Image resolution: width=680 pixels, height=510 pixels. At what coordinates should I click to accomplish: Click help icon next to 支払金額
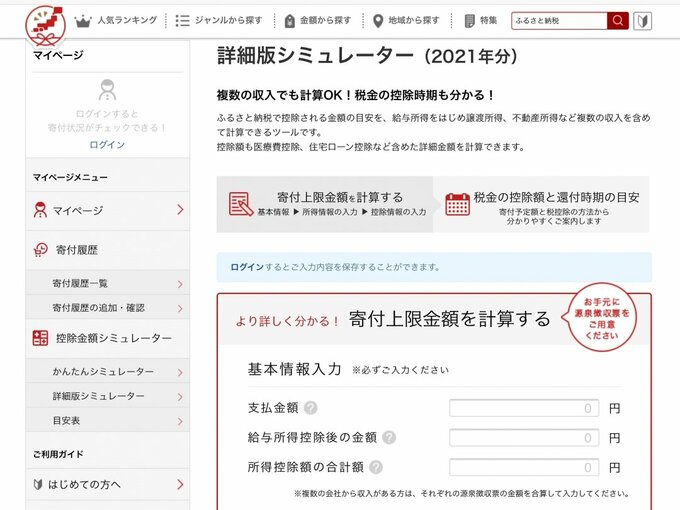[311, 408]
